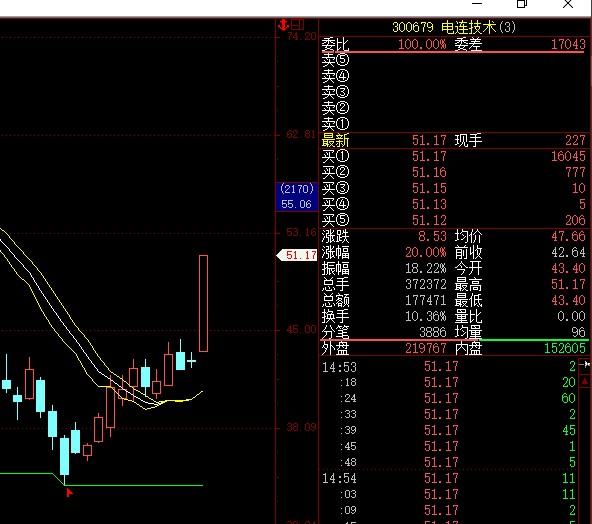Click the 买① volume 16045
Screen dimensions: 592x524
coord(568,156)
